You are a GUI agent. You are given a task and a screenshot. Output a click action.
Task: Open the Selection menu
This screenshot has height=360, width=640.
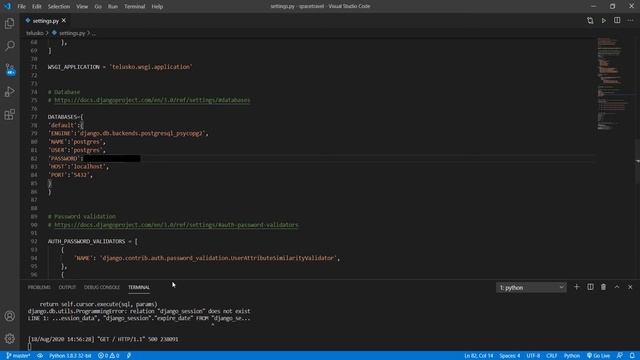[x=59, y=7]
